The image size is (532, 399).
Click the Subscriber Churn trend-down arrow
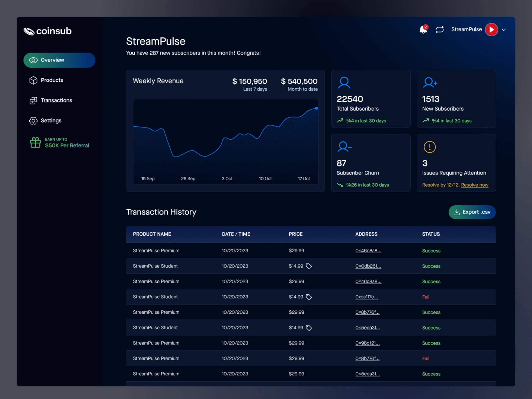(340, 185)
